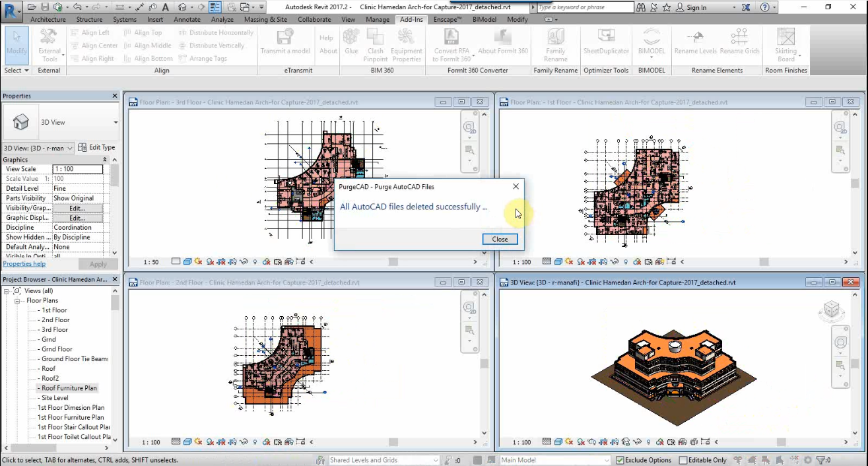The width and height of the screenshot is (868, 466).
Task: Open the Massing & Site ribbon tab
Action: (x=265, y=20)
